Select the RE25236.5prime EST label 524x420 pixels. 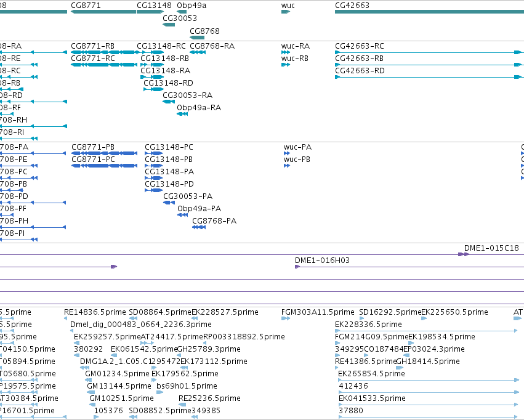[209, 398]
